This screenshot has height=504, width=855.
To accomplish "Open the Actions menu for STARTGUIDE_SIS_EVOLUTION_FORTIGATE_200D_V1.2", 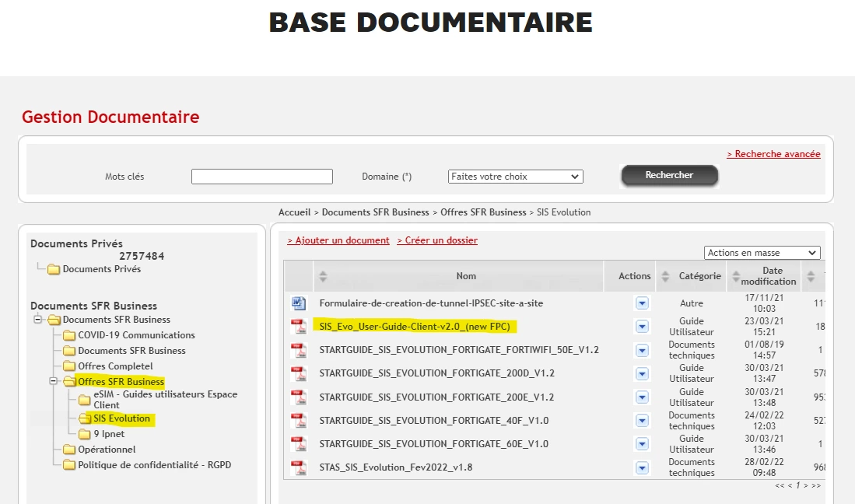I will 641,374.
